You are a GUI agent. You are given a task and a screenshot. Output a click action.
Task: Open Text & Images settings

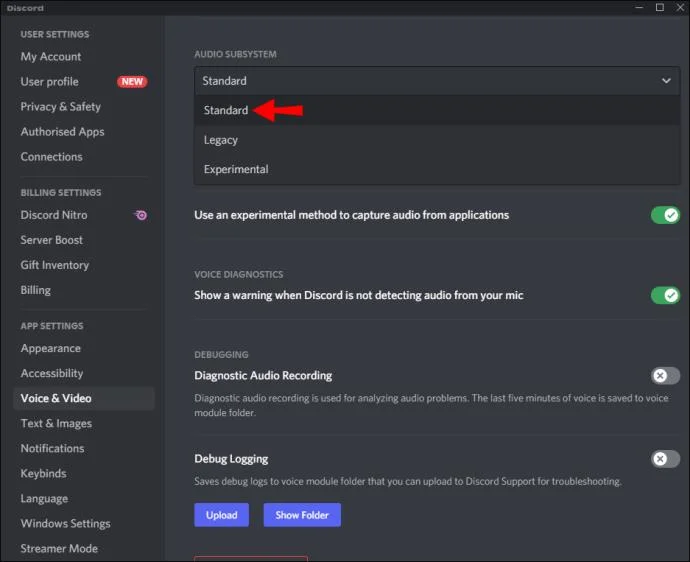[56, 424]
